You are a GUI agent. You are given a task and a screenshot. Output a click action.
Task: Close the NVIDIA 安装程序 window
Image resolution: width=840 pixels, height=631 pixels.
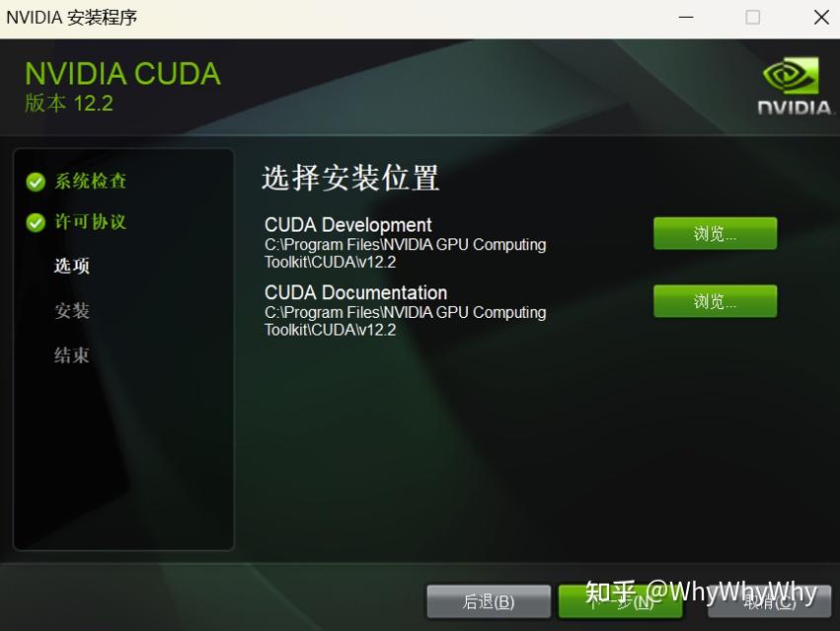click(821, 17)
